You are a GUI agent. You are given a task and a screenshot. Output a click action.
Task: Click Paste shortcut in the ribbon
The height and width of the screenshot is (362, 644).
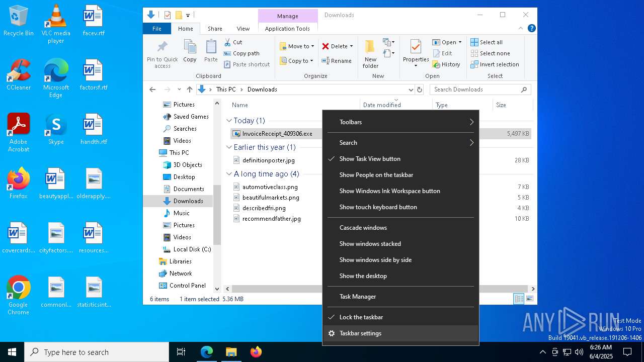[x=247, y=64]
